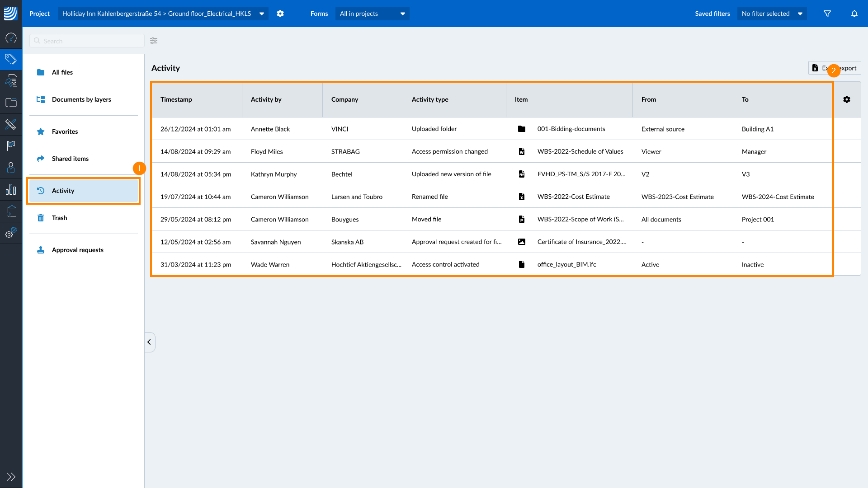Screen dimensions: 868x488
Task: Open Approval requests in side menu
Action: coord(84,250)
